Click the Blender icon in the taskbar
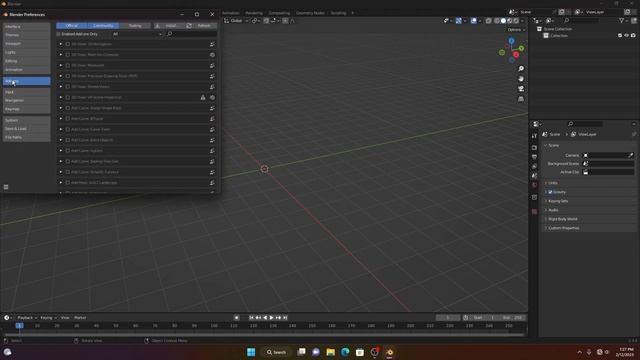 (x=389, y=352)
